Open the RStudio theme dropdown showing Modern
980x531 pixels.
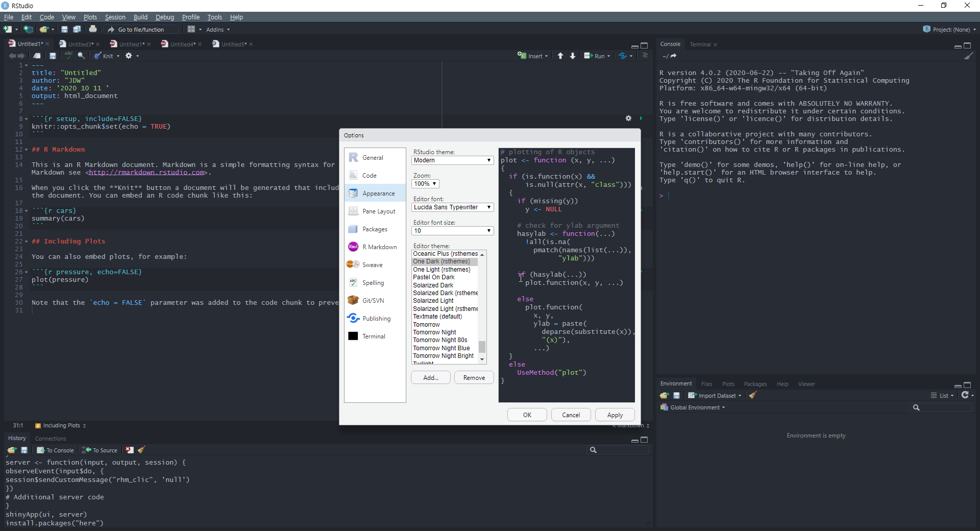pyautogui.click(x=452, y=160)
